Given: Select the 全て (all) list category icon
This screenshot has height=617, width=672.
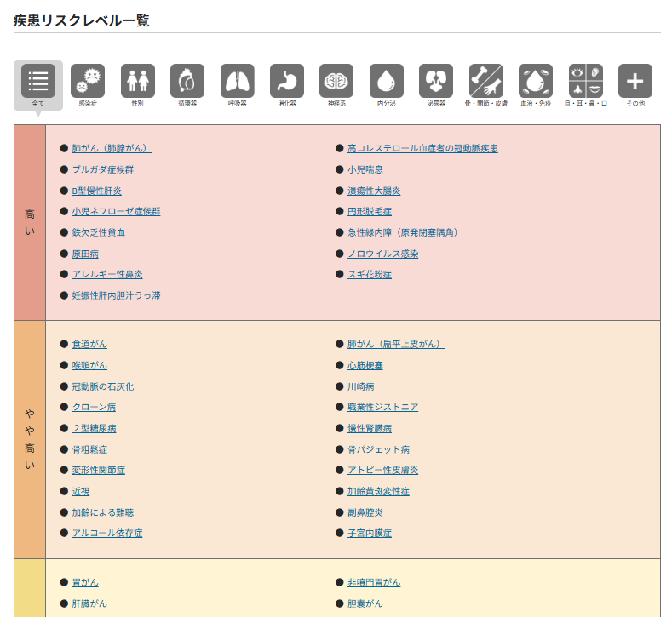Looking at the screenshot, I should 38,81.
